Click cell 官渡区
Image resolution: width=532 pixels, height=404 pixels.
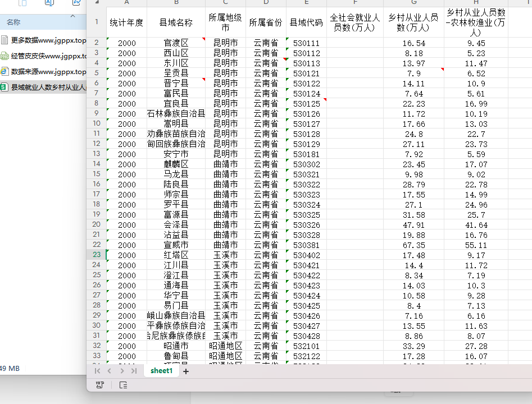[176, 43]
